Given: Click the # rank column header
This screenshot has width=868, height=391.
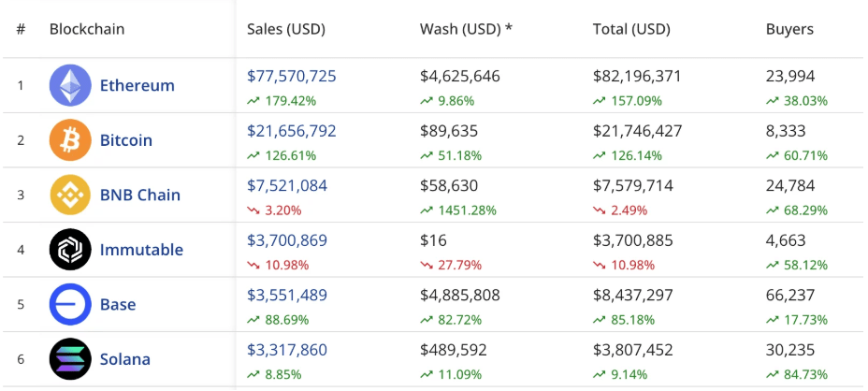Looking at the screenshot, I should click(21, 29).
